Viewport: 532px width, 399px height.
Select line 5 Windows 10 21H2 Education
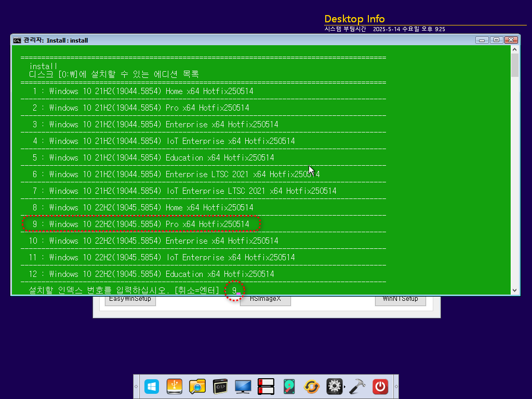[x=153, y=158]
